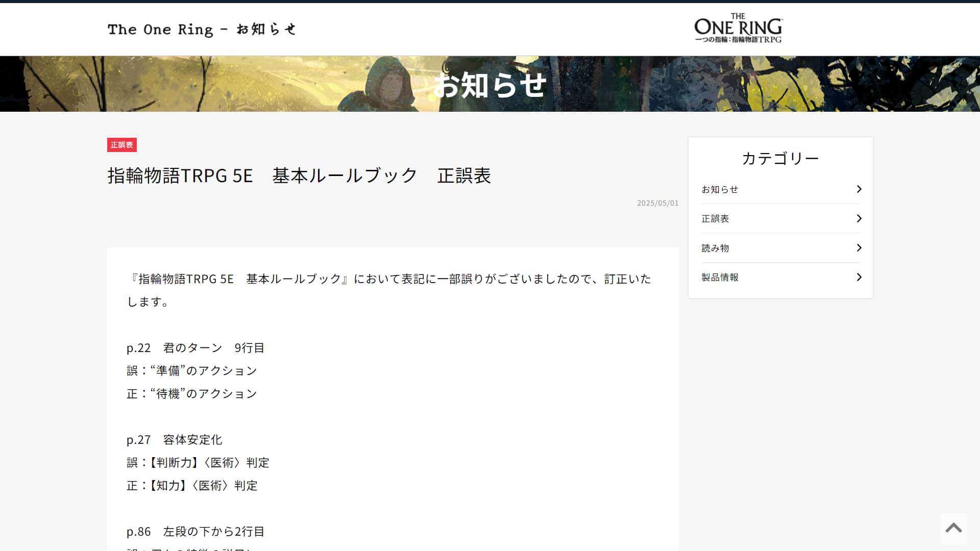Image resolution: width=980 pixels, height=551 pixels.
Task: Click the chevron beside 製品情報 category
Action: pos(859,277)
